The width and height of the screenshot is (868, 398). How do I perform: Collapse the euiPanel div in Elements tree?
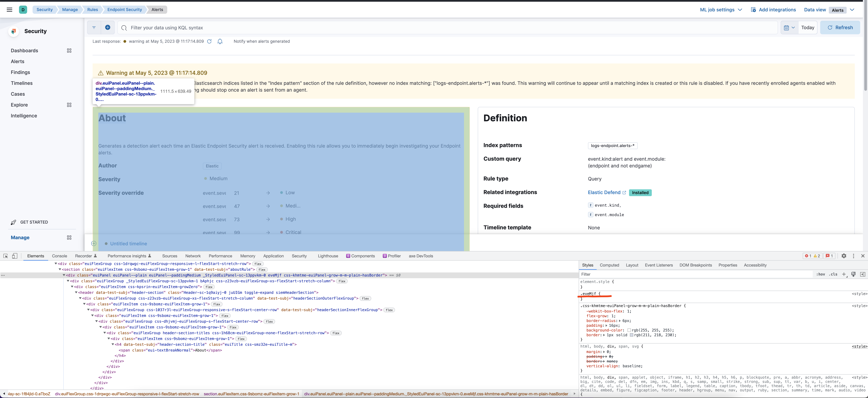(64, 275)
